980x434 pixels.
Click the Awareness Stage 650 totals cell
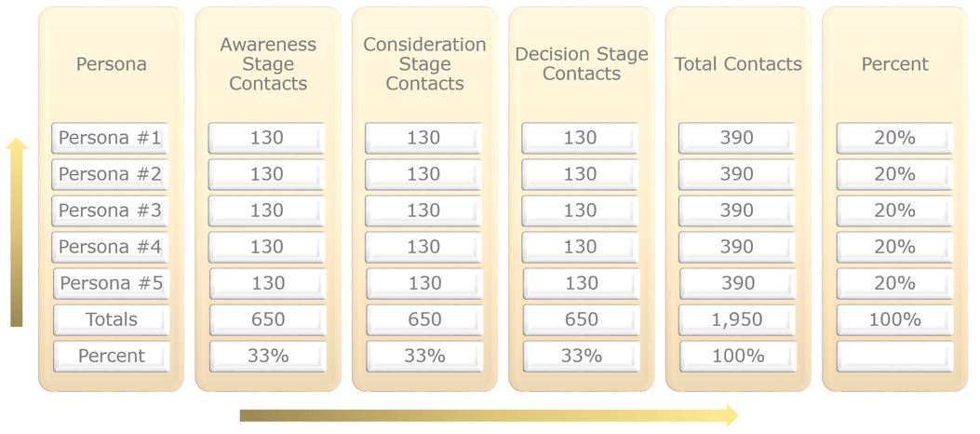click(x=267, y=319)
